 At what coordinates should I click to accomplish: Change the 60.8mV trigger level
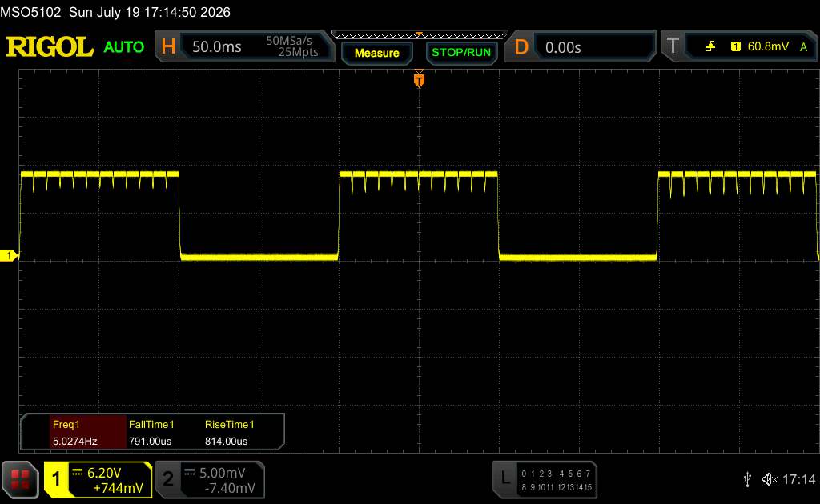[x=768, y=46]
